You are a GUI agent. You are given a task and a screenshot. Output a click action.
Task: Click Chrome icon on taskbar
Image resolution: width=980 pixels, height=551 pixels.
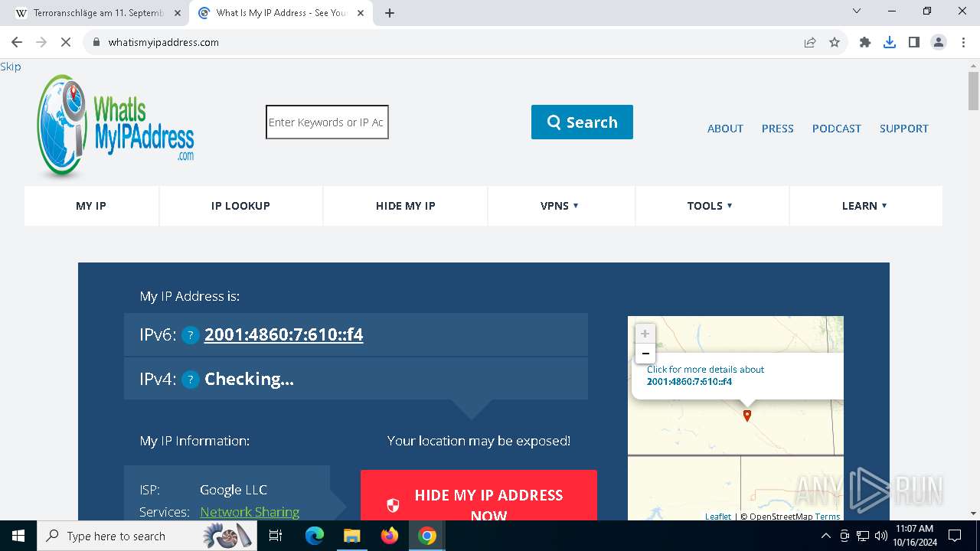(427, 536)
